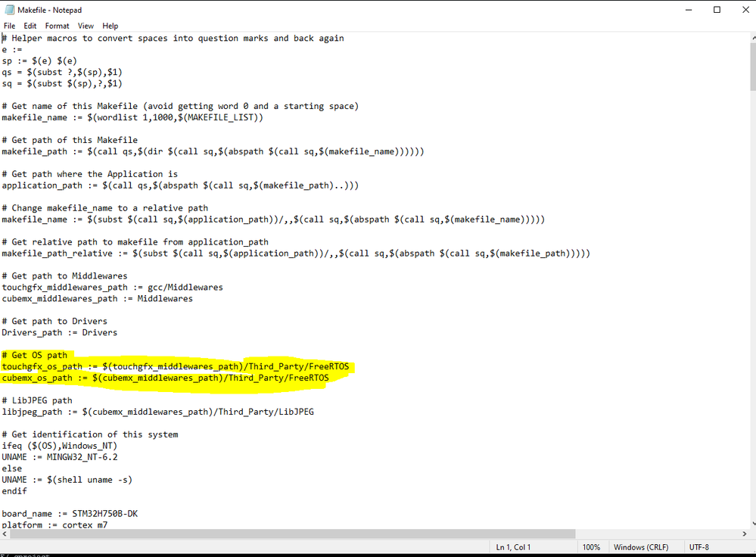
Task: Click the horizontal scrollbar left arrow
Action: point(5,534)
